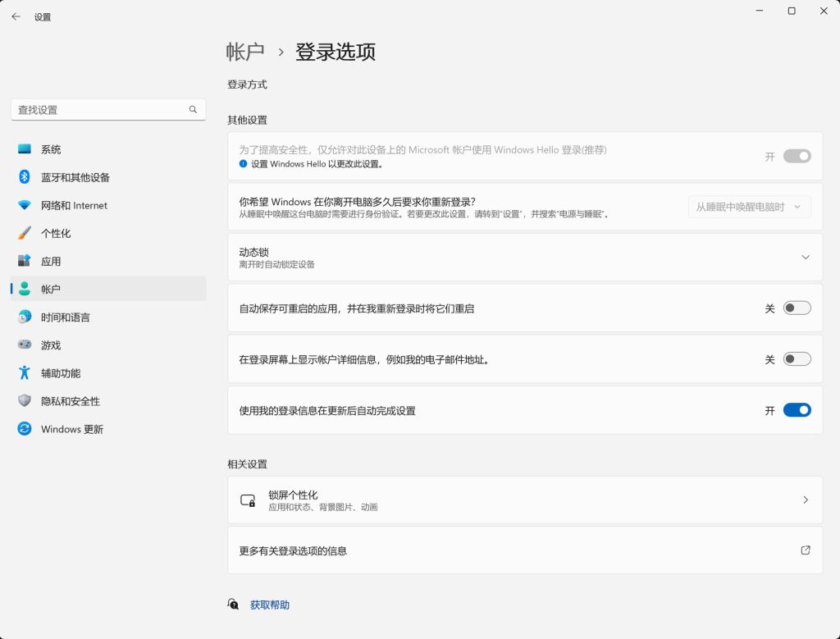Open the 从睡眠中唤醒电脑时 dropdown
This screenshot has width=840, height=639.
749,207
